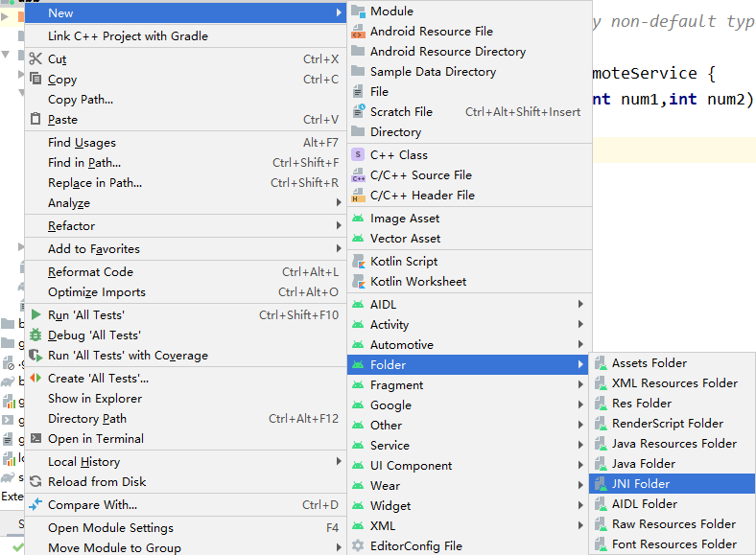Click the Sample Data Directory folder icon
This screenshot has width=756, height=555.
358,71
